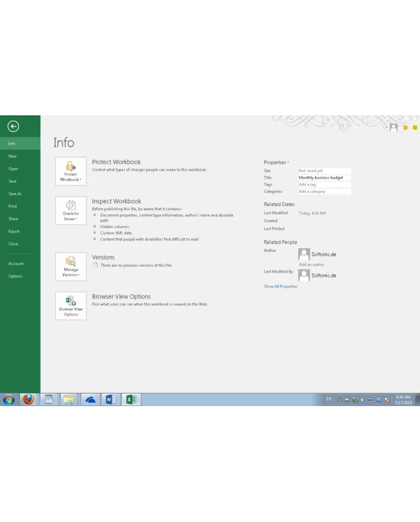Screen dimensions: 420x522
Task: Click the versions document icon
Action: pos(95,266)
